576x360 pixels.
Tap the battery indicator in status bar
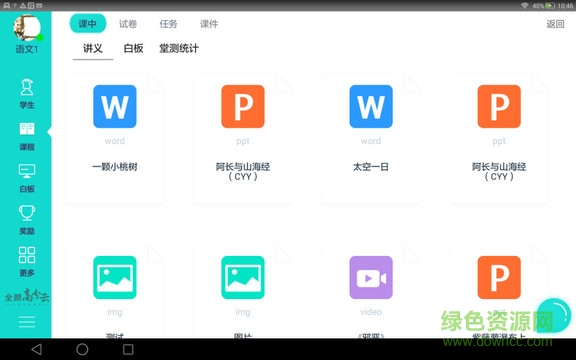click(550, 6)
